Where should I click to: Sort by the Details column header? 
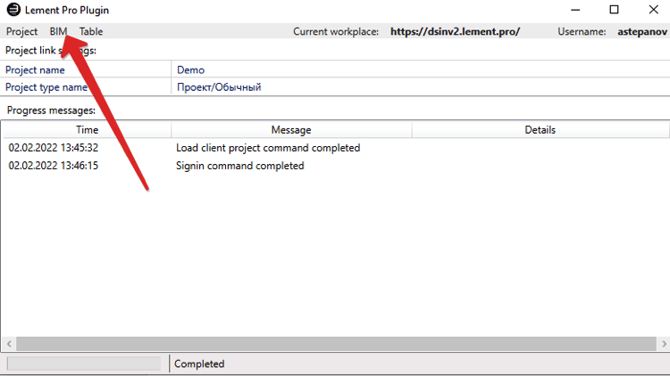[x=540, y=130]
